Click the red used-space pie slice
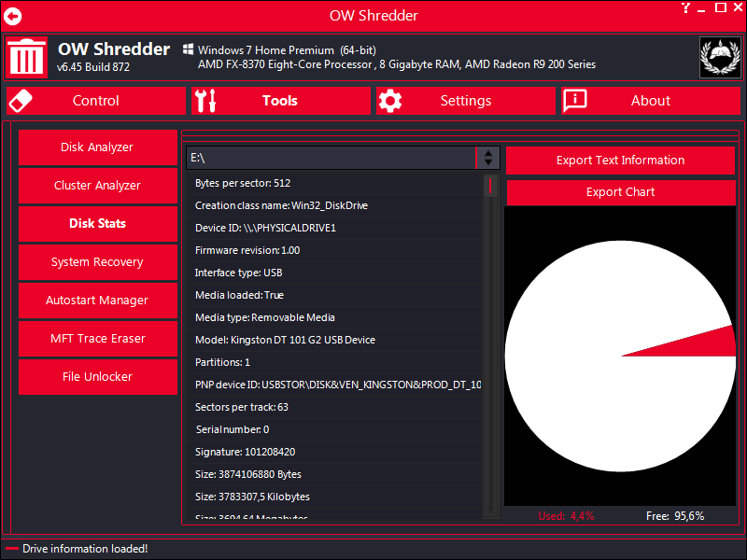 tap(700, 343)
